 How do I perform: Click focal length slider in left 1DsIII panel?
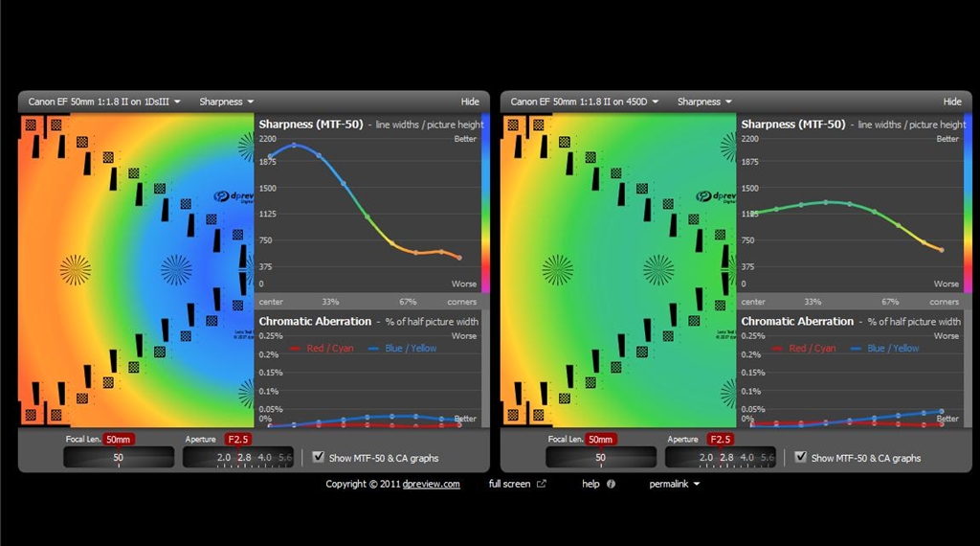pyautogui.click(x=119, y=457)
